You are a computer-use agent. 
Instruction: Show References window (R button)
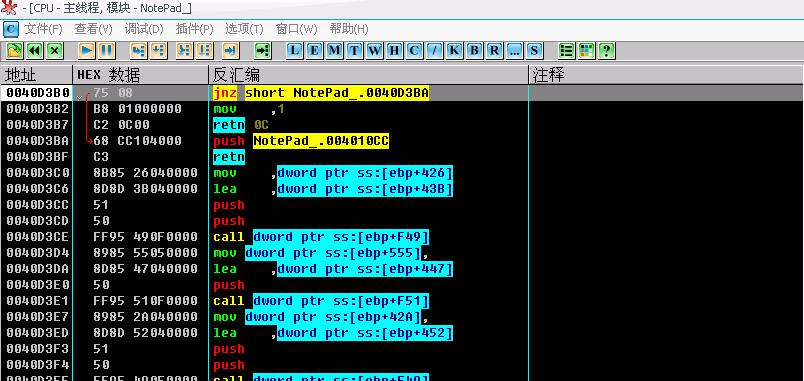[x=494, y=50]
